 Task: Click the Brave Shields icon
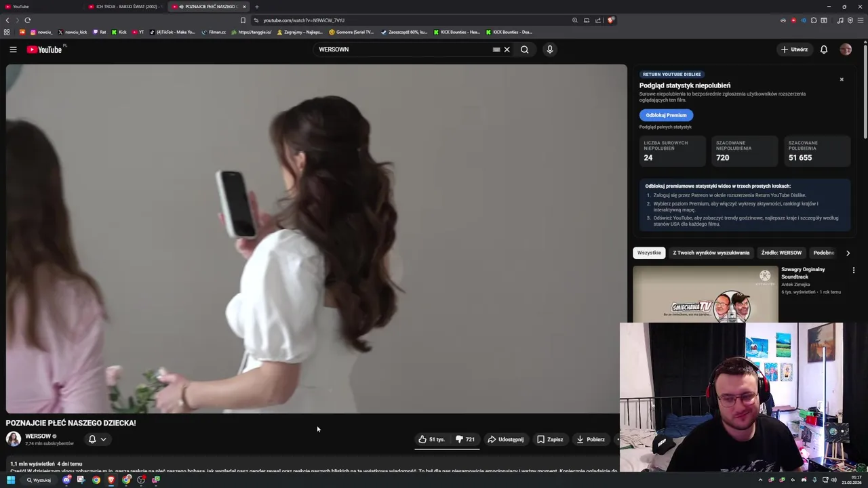(610, 20)
